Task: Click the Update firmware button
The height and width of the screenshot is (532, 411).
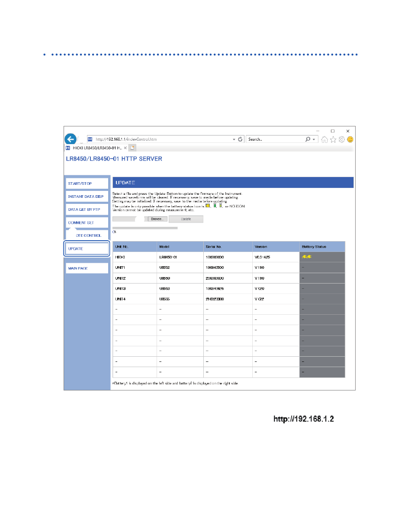Action: point(186,219)
